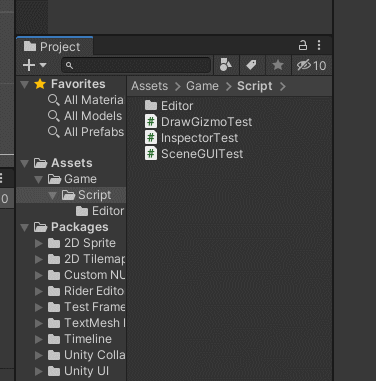Select Unity UI package folder
This screenshot has height=381, width=376.
coord(78,371)
